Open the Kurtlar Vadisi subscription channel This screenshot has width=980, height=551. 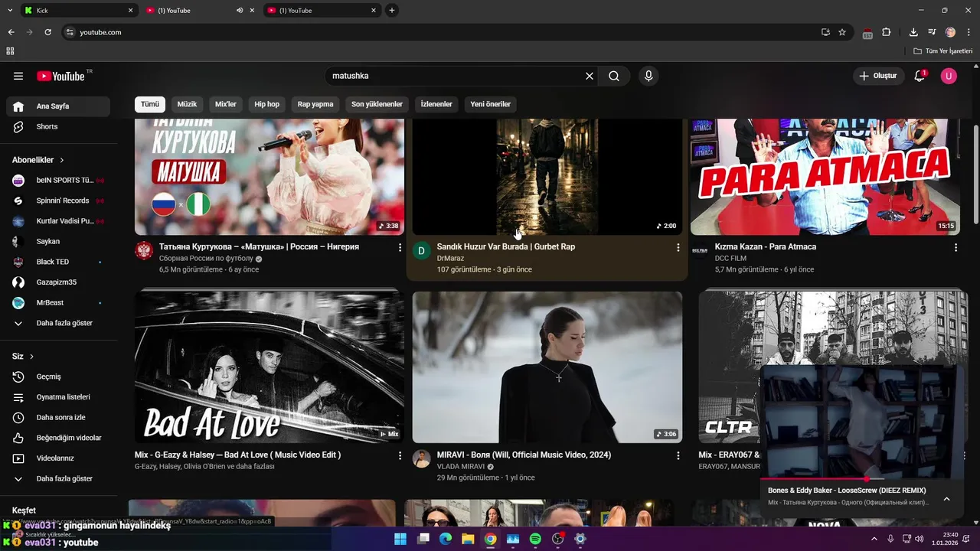tap(58, 221)
